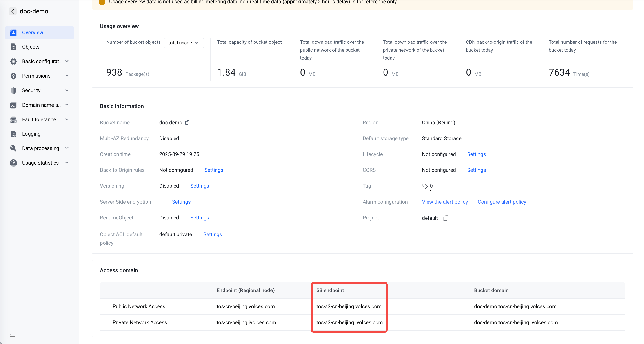Expand the Usage statistics section
The width and height of the screenshot is (644, 344).
pos(40,163)
